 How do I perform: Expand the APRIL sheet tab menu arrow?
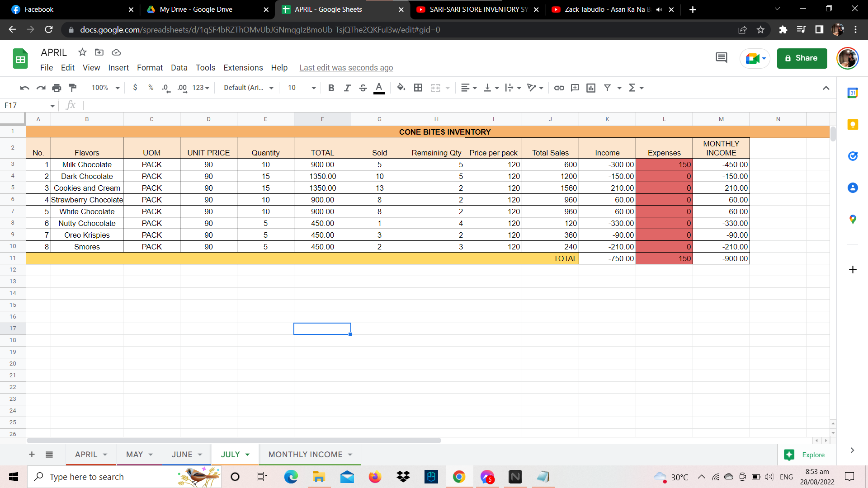coord(105,455)
